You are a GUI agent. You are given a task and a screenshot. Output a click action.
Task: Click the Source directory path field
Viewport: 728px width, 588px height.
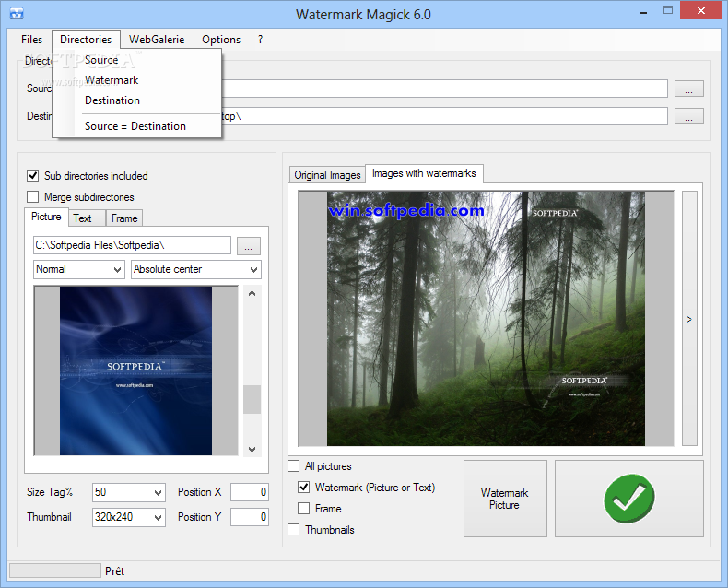click(x=444, y=88)
